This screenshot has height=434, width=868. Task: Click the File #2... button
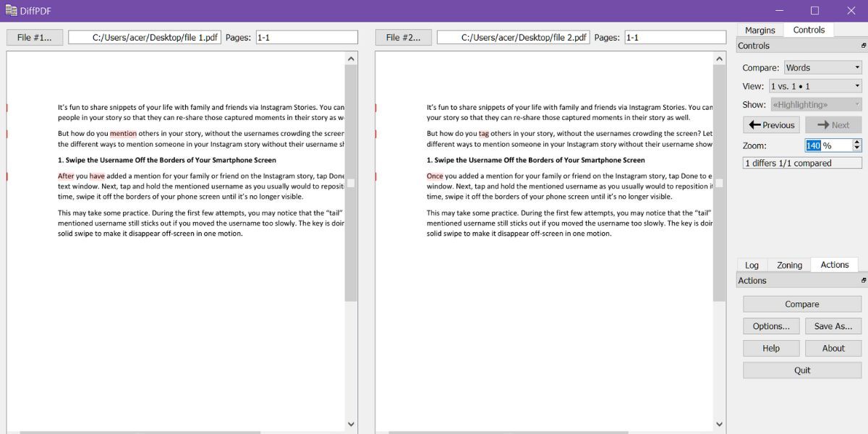click(403, 38)
